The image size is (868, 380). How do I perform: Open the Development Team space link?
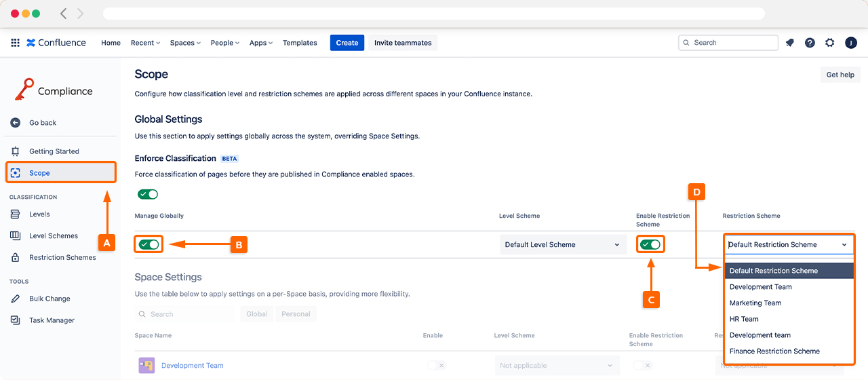point(192,366)
